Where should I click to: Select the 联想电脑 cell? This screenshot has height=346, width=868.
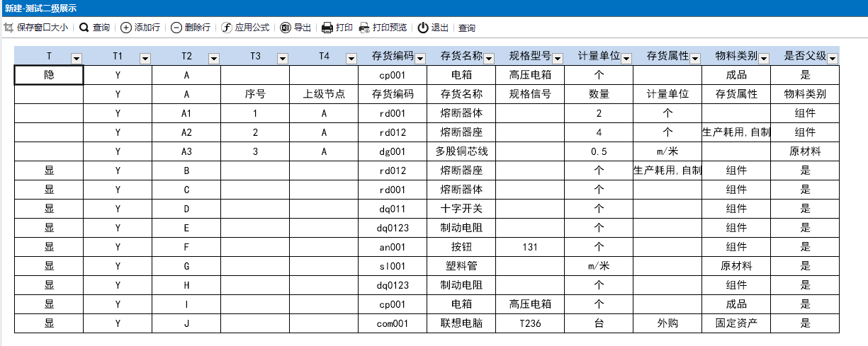point(461,323)
